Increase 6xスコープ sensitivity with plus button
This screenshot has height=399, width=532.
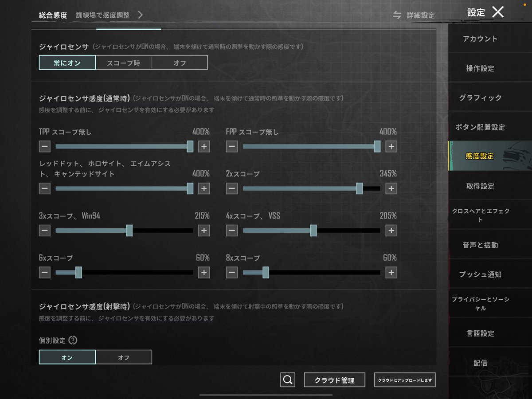pos(204,272)
